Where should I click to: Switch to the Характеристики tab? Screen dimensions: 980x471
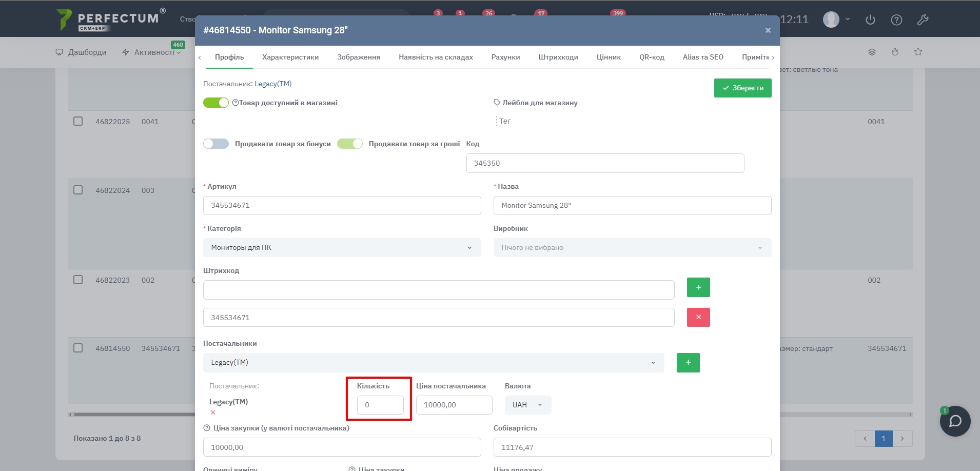click(290, 57)
